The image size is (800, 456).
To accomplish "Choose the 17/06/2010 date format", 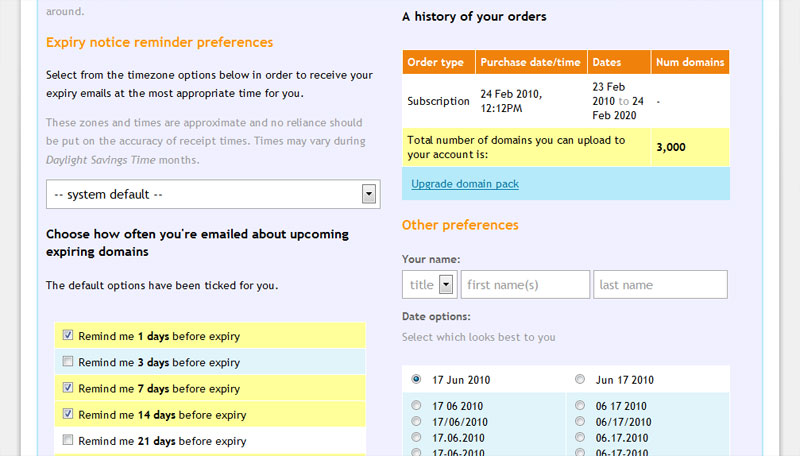I will 416,422.
